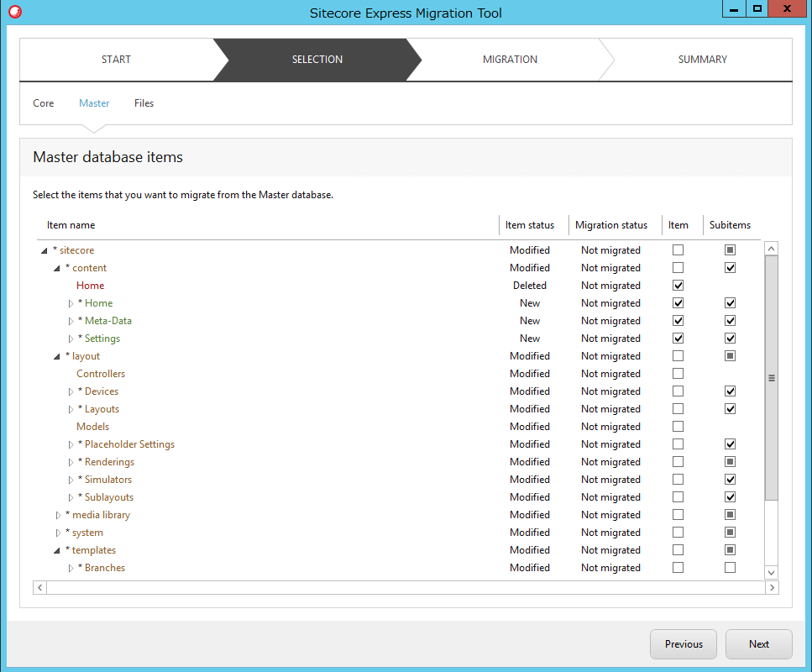Click the Sitecore logo icon in title bar
The height and width of the screenshot is (672, 812).
[x=15, y=12]
